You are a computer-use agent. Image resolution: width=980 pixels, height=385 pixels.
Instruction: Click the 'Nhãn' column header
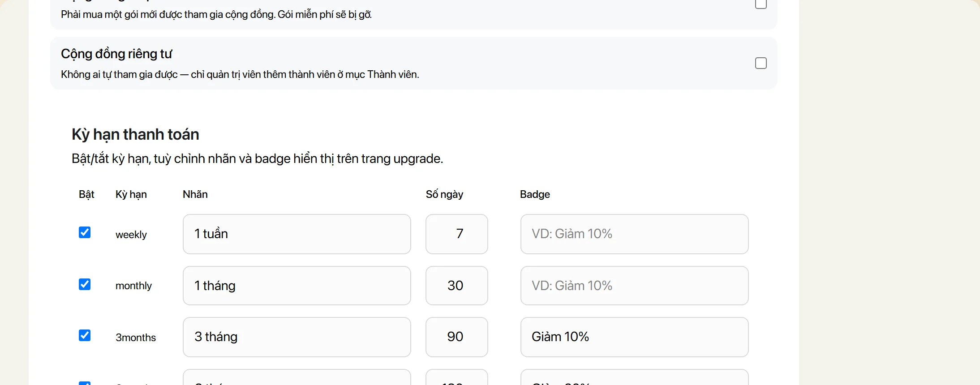point(195,194)
